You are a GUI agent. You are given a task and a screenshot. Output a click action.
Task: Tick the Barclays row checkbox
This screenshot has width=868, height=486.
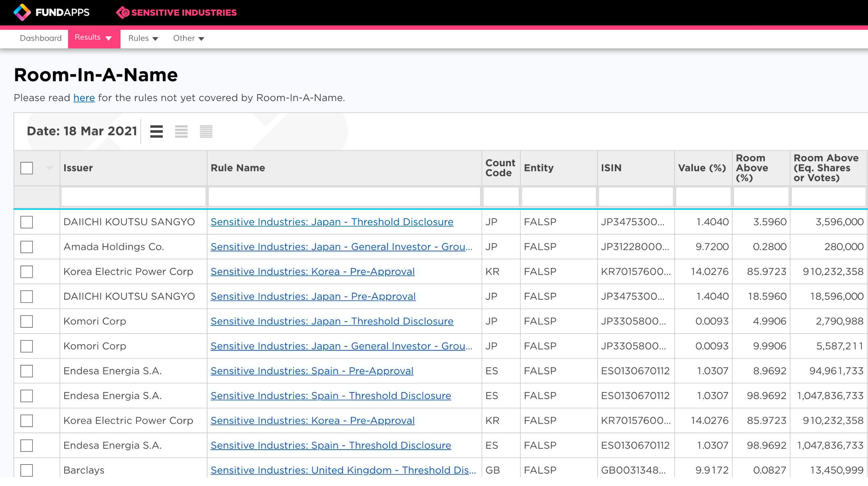pos(27,470)
